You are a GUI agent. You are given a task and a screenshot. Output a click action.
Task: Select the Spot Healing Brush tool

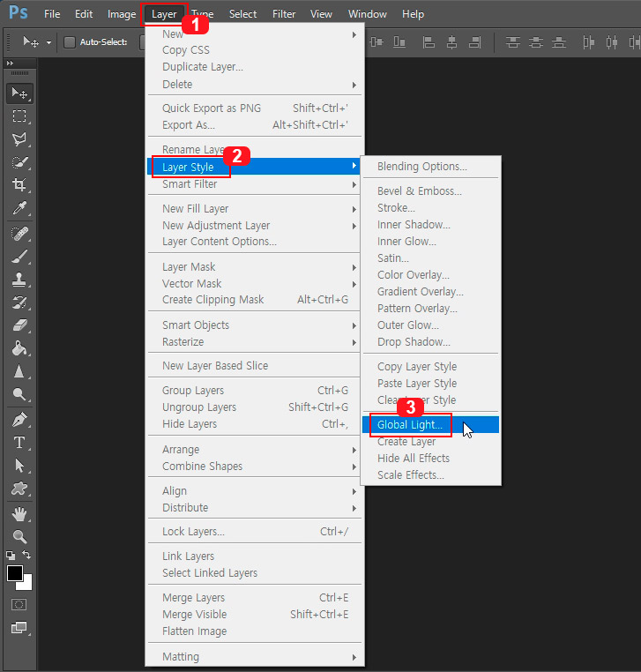[x=19, y=234]
